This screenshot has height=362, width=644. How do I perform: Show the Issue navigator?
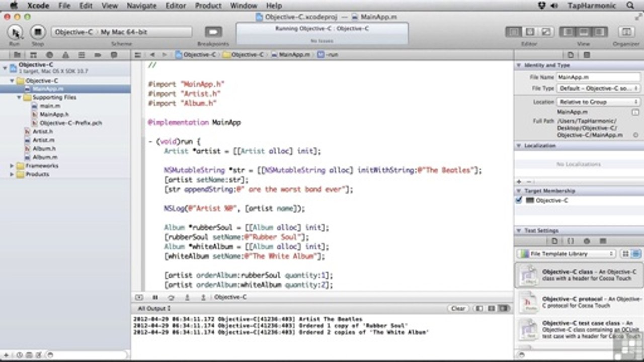click(x=65, y=55)
